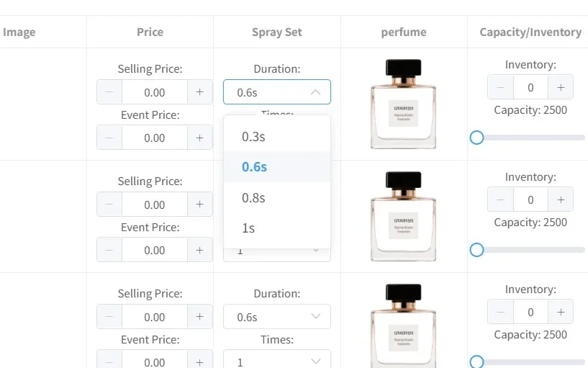Expand the third row Times dropdown
This screenshot has height=368, width=588.
click(x=276, y=362)
